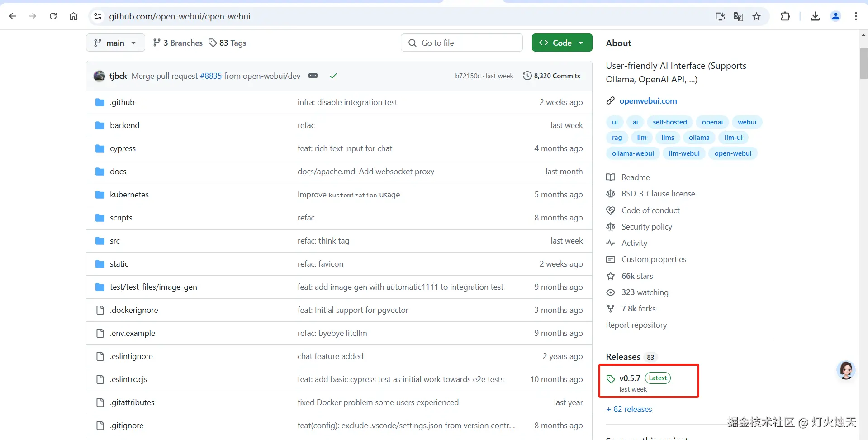Open the .env.example file

[133, 333]
